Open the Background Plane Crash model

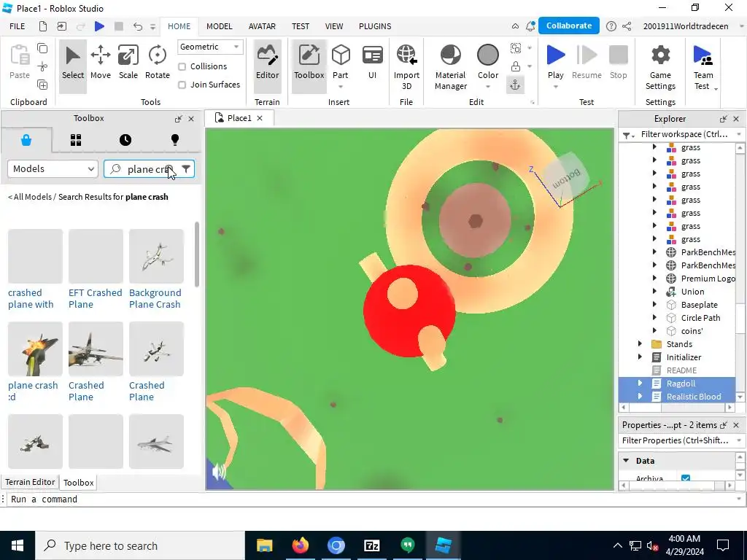(x=156, y=269)
